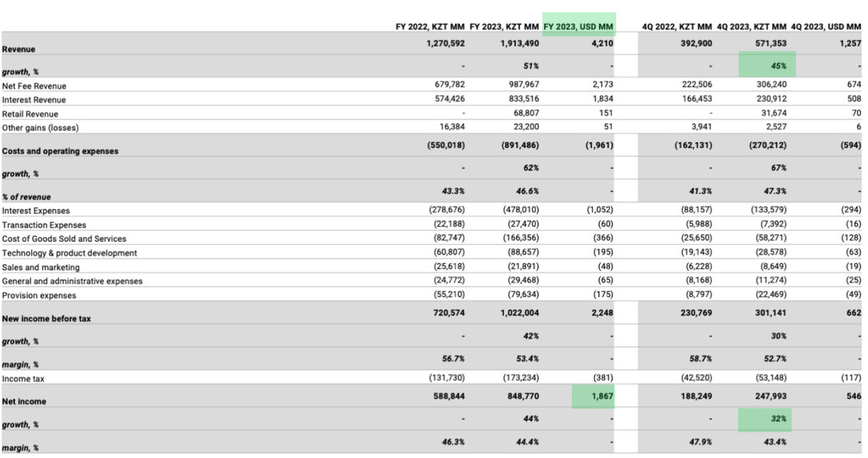Click the 62% cost growth cell
The image size is (868, 458).
tap(531, 167)
